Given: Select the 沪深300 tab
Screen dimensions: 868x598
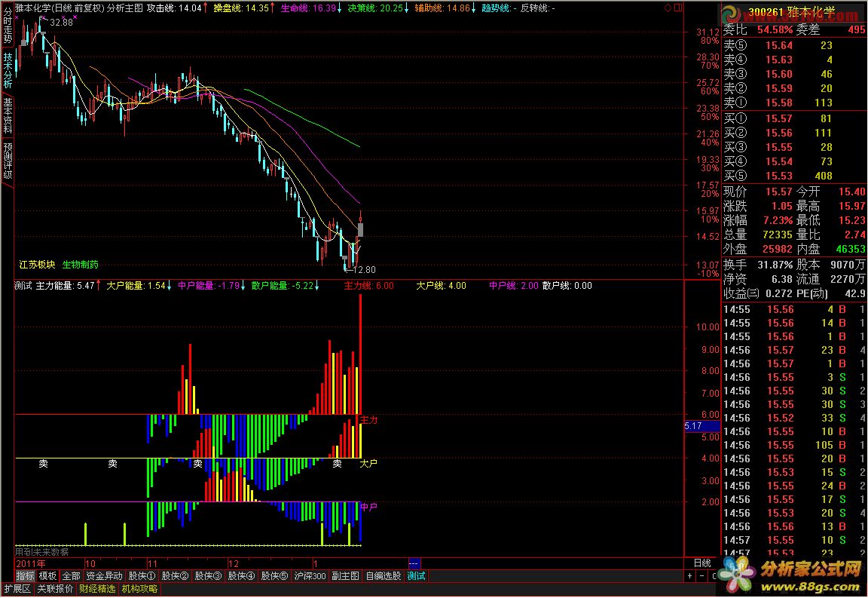Looking at the screenshot, I should coord(310,576).
